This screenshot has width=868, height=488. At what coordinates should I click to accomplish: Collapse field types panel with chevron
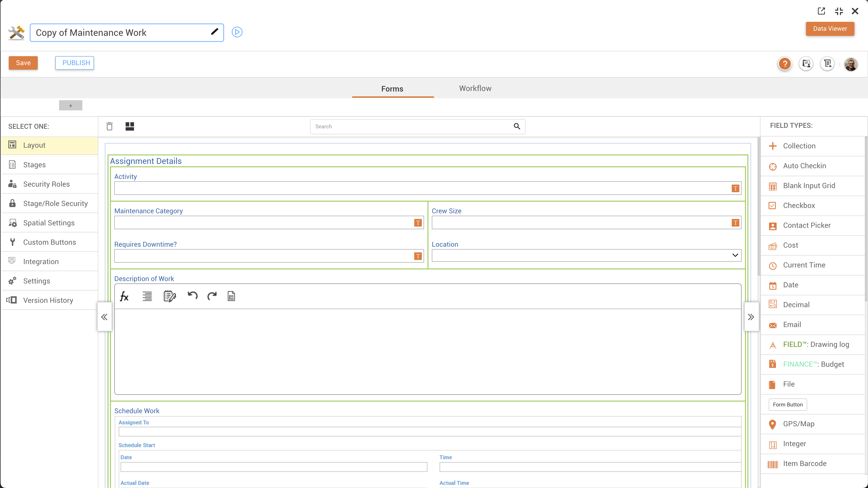pos(751,317)
